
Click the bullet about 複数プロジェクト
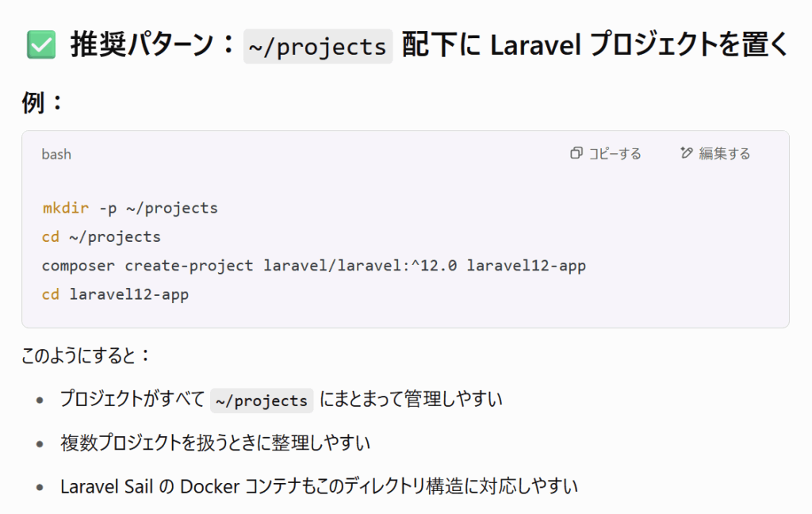[x=216, y=443]
